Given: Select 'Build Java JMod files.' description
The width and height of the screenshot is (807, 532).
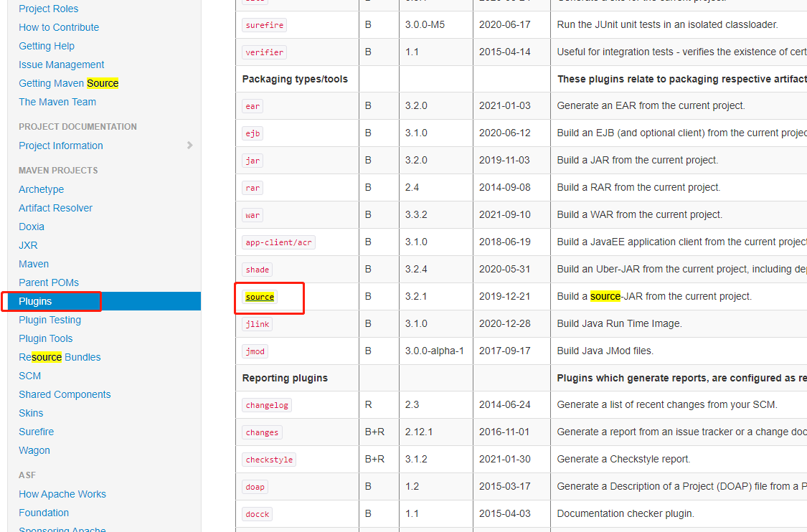Looking at the screenshot, I should [x=605, y=351].
